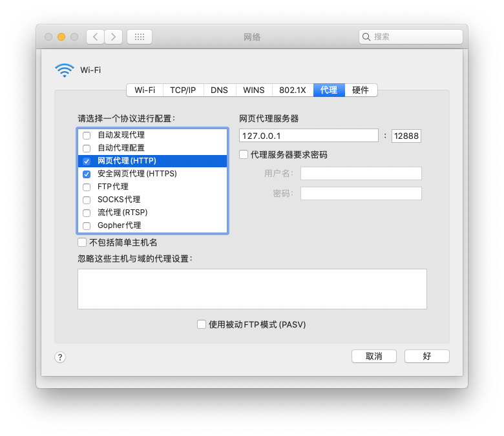
Task: Click the search magnifier icon
Action: [366, 37]
